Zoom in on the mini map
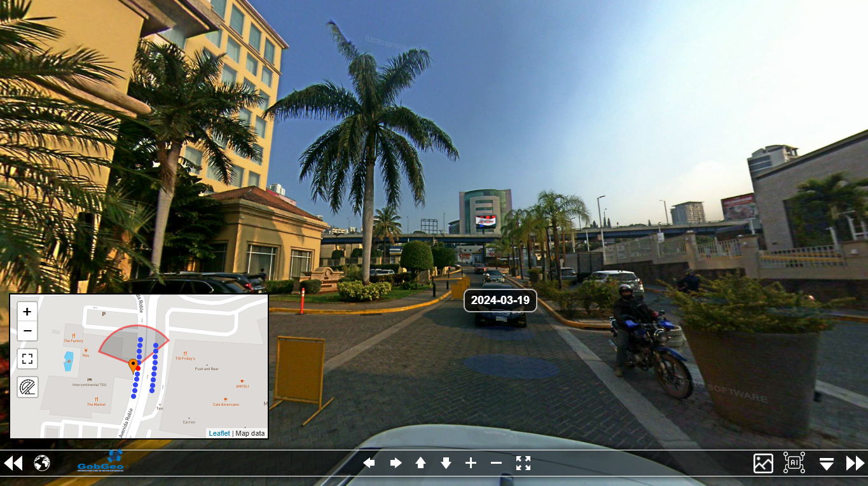 click(x=27, y=312)
